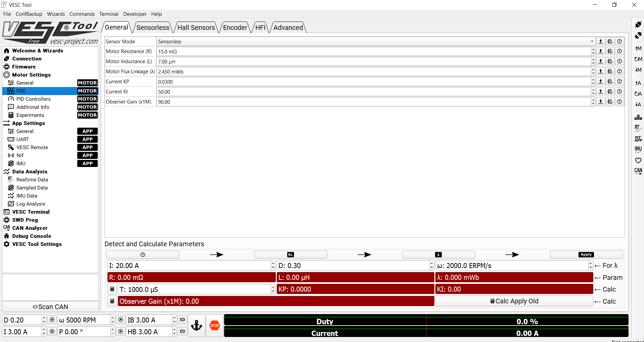Open the Wizards menu
The image size is (644, 342).
click(x=56, y=14)
